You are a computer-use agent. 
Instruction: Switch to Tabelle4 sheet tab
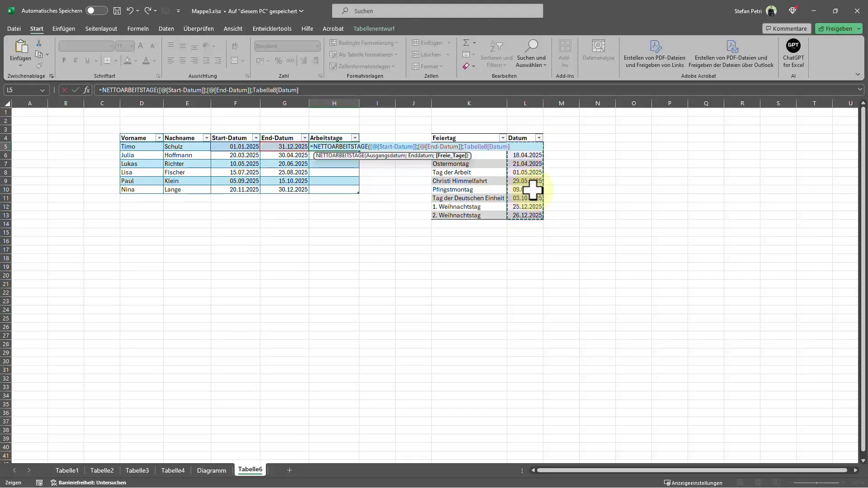[x=173, y=470]
